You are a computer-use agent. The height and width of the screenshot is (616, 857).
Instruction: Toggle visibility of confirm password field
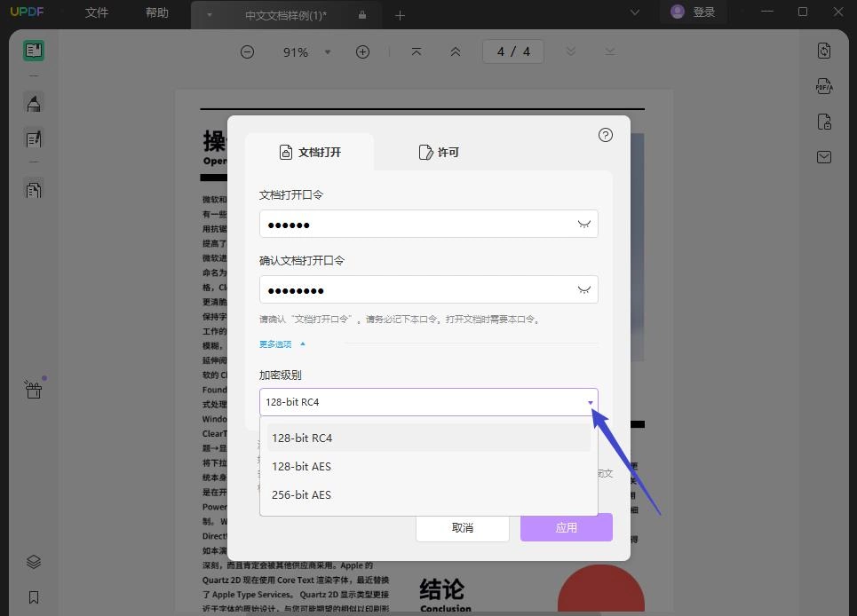point(583,289)
